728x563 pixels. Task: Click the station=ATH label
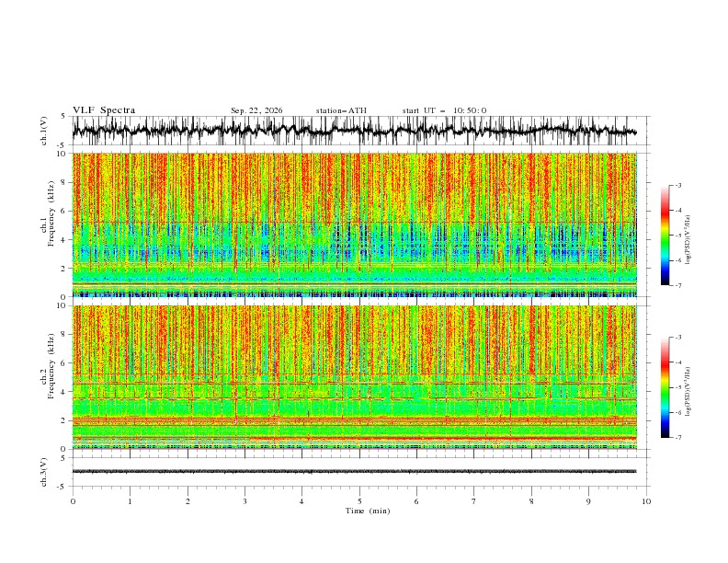pyautogui.click(x=341, y=110)
